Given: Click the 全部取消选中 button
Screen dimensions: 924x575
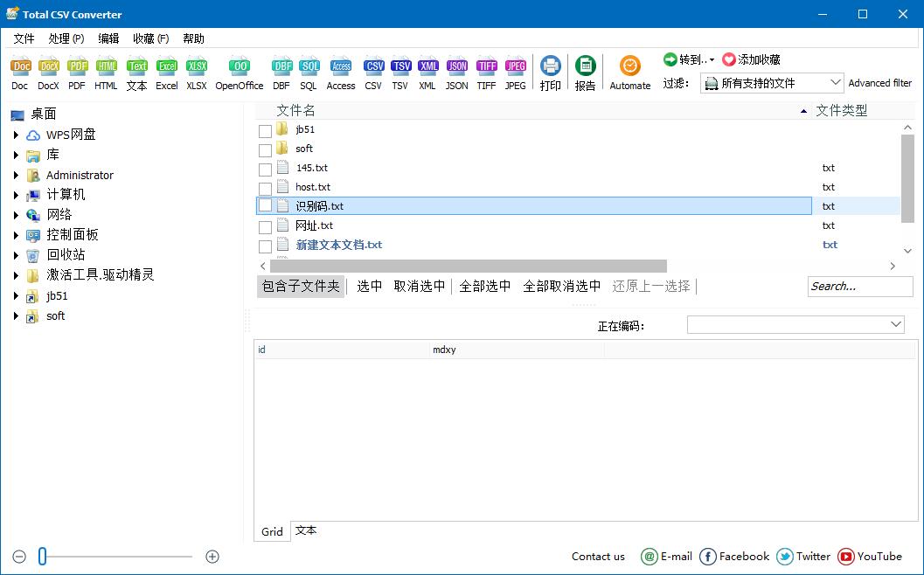Looking at the screenshot, I should 562,287.
